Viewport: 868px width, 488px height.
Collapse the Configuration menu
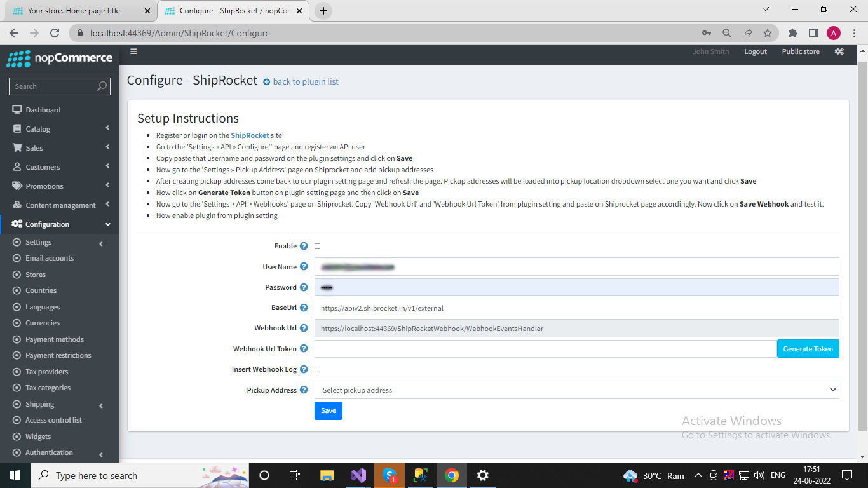pos(60,224)
